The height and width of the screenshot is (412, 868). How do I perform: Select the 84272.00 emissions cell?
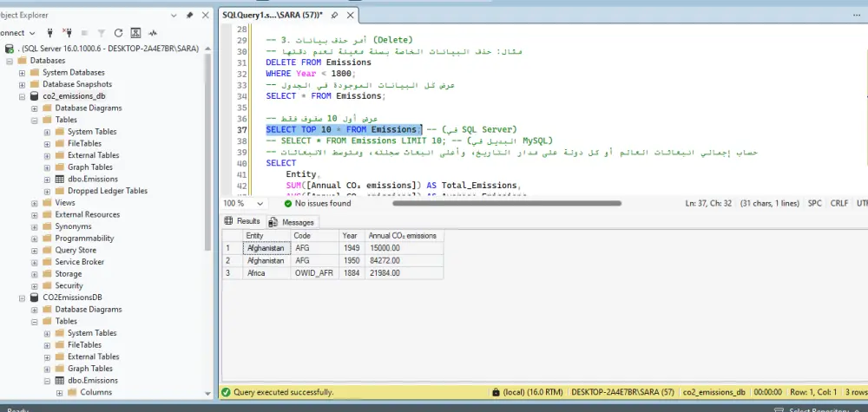[404, 260]
